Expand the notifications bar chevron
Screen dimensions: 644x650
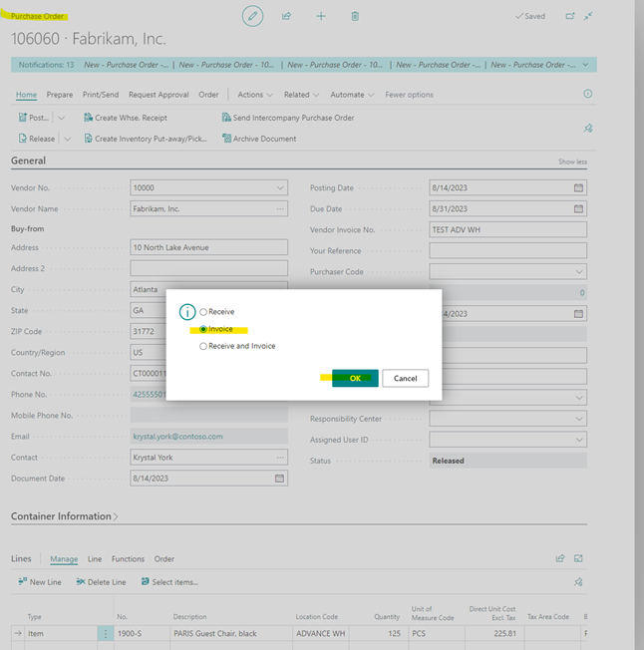pyautogui.click(x=585, y=65)
